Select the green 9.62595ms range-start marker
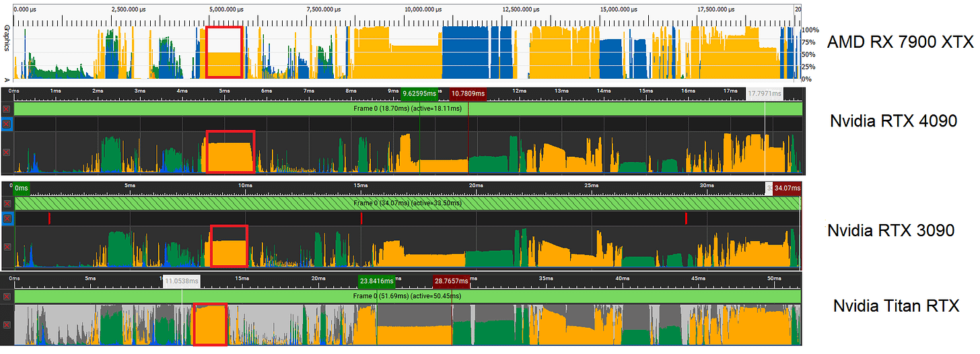The height and width of the screenshot is (354, 980). (420, 94)
